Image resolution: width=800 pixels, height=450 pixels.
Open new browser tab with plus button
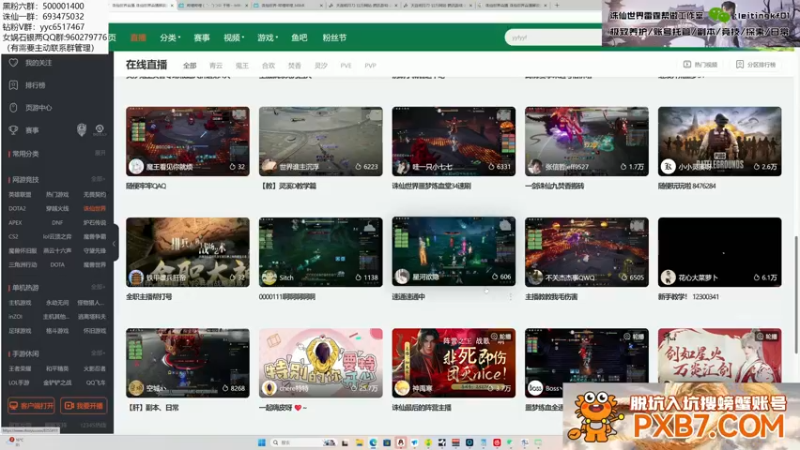pos(557,5)
